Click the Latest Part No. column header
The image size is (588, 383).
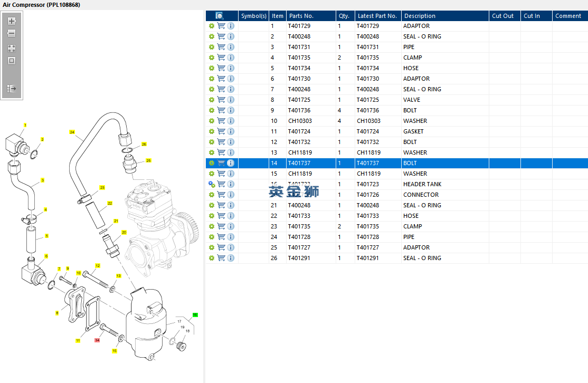click(377, 16)
